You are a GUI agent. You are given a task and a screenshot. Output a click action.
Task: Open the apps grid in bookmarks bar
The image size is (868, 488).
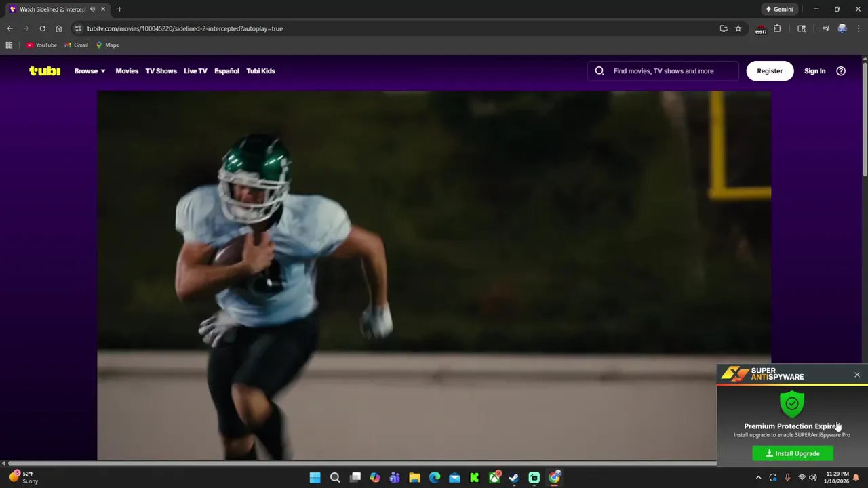(9, 45)
